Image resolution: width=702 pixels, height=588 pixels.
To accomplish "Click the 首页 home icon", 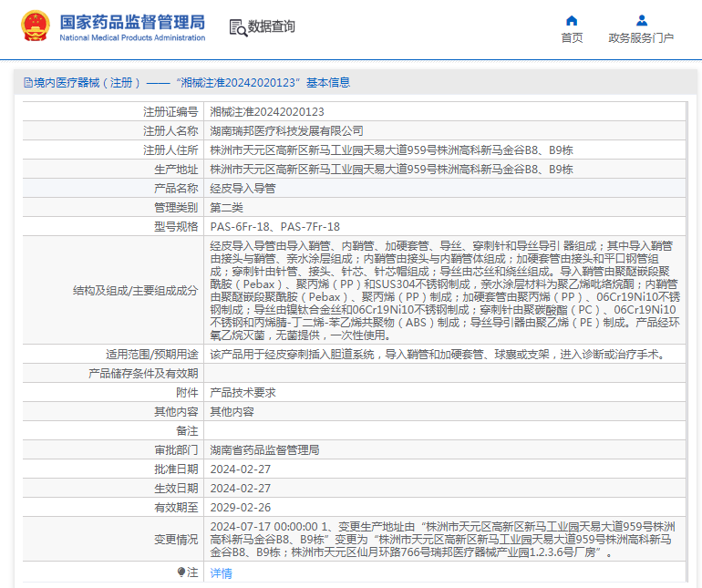I will [x=572, y=21].
